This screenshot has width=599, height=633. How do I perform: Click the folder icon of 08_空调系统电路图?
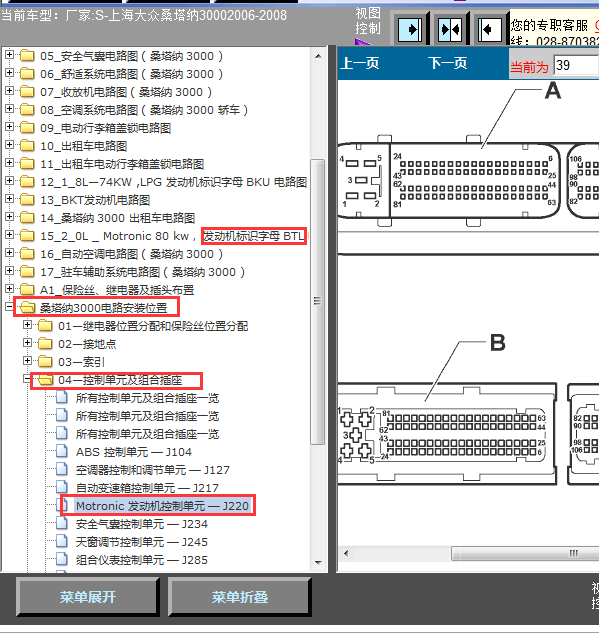(x=27, y=109)
